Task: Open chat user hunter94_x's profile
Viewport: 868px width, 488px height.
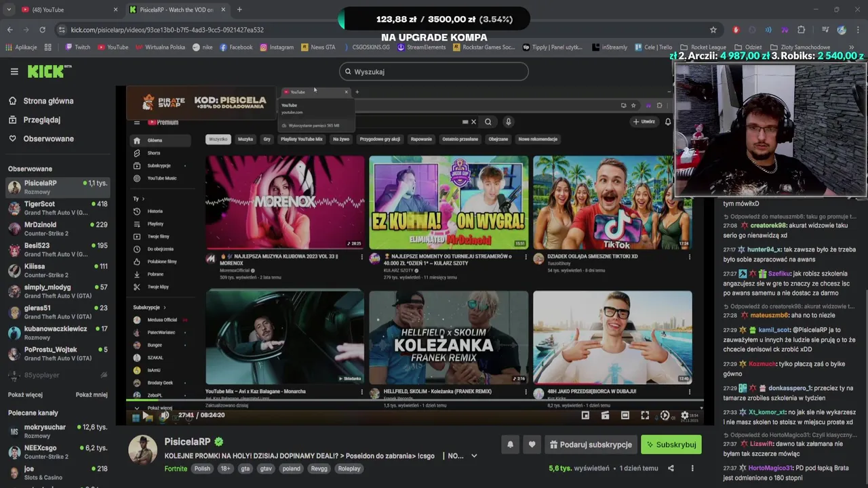Action: [x=763, y=249]
